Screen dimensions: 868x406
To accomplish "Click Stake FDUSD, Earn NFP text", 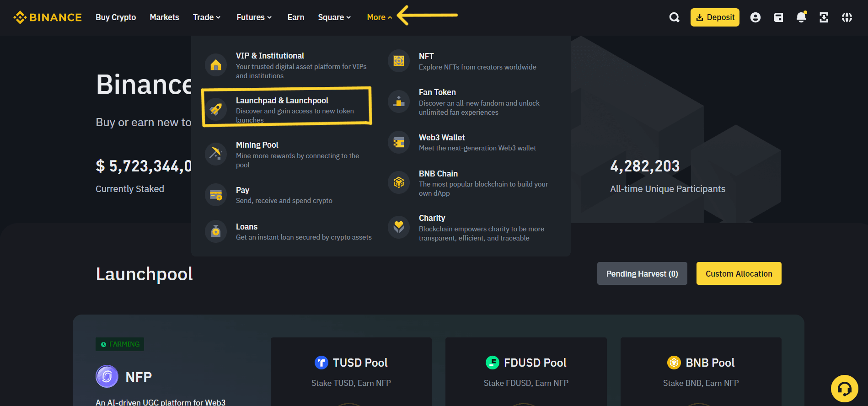I will tap(526, 383).
